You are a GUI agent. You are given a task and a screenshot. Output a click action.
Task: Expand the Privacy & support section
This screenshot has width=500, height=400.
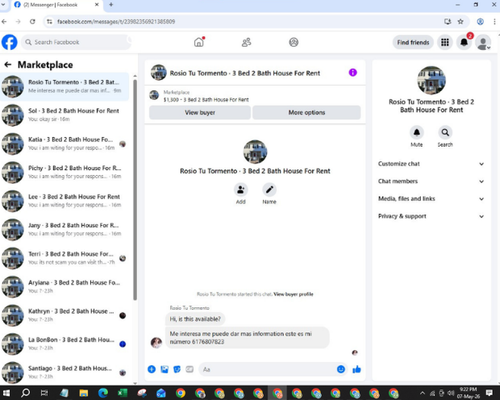(431, 216)
